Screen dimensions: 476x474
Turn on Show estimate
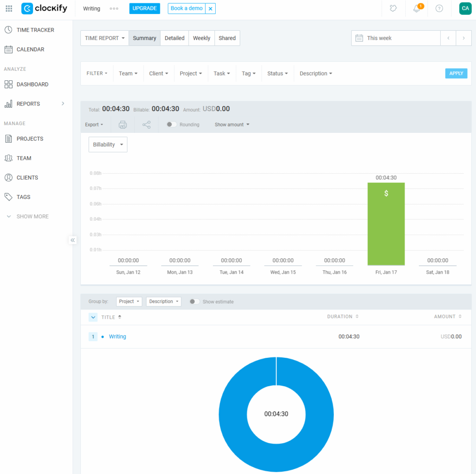tap(194, 302)
